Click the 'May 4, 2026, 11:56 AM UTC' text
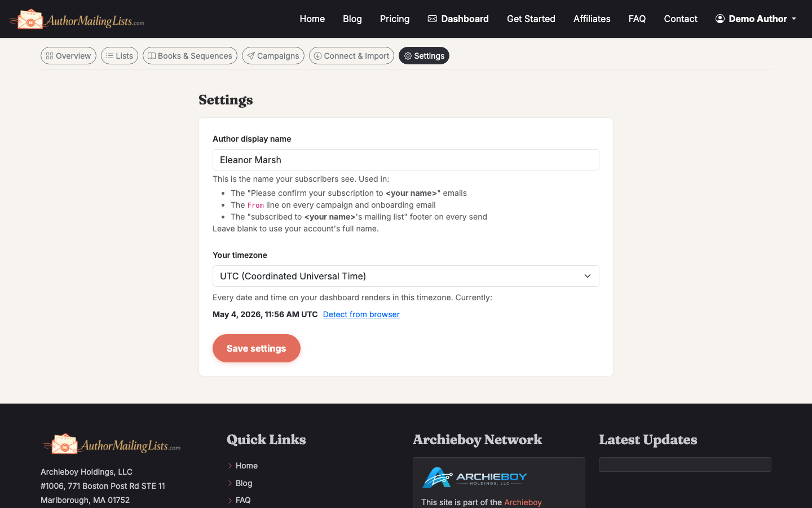The width and height of the screenshot is (812, 508). click(265, 314)
